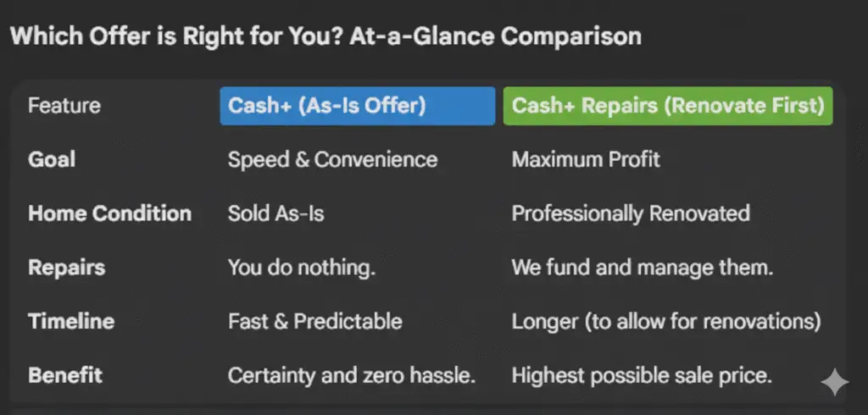The width and height of the screenshot is (868, 415).
Task: Click the Maximum Profit cell
Action: pyautogui.click(x=586, y=159)
